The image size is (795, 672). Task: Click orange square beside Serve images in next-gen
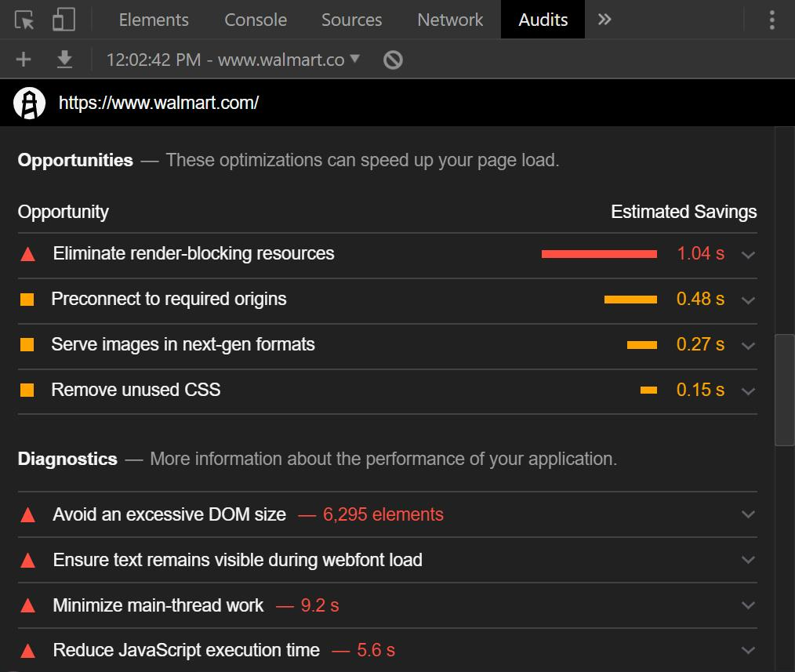tap(27, 345)
